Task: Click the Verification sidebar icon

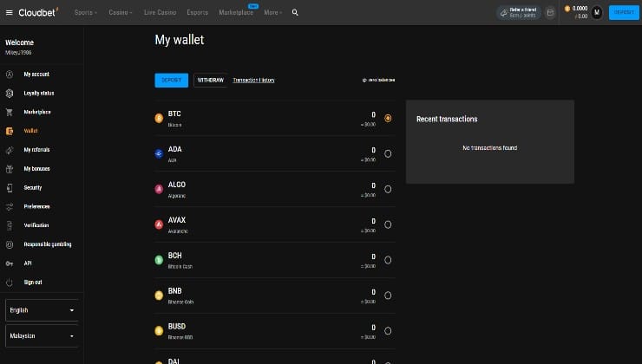Action: (10, 225)
